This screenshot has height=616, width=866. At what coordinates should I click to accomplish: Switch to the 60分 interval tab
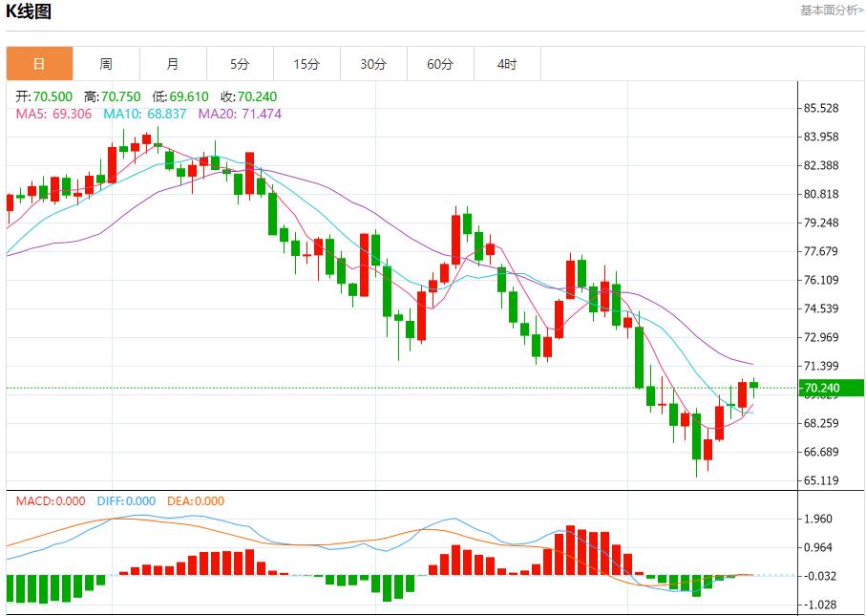click(440, 64)
